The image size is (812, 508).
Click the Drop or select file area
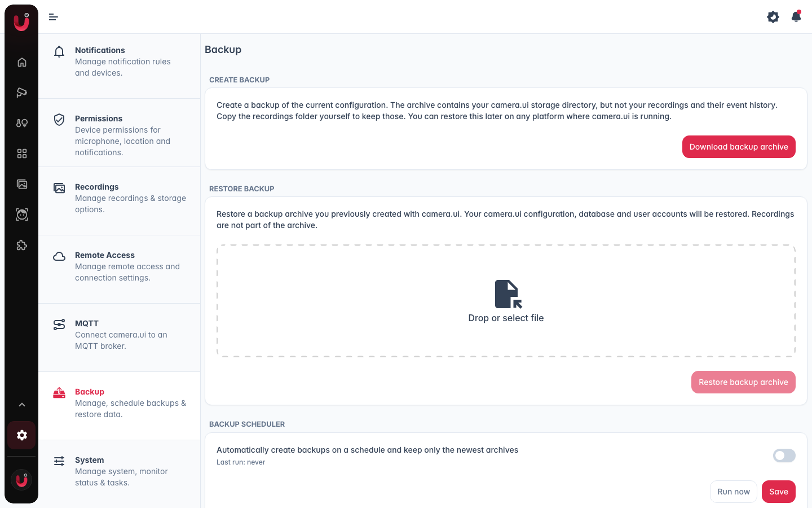pyautogui.click(x=506, y=301)
